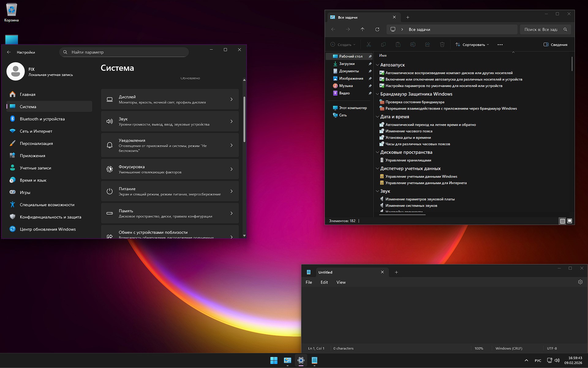Collapse the Дата и время group
Image resolution: width=588 pixels, height=368 pixels.
coord(378,117)
